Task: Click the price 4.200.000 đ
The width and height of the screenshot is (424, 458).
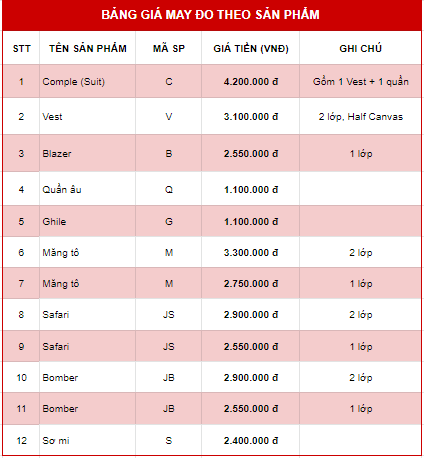Action: pos(251,82)
